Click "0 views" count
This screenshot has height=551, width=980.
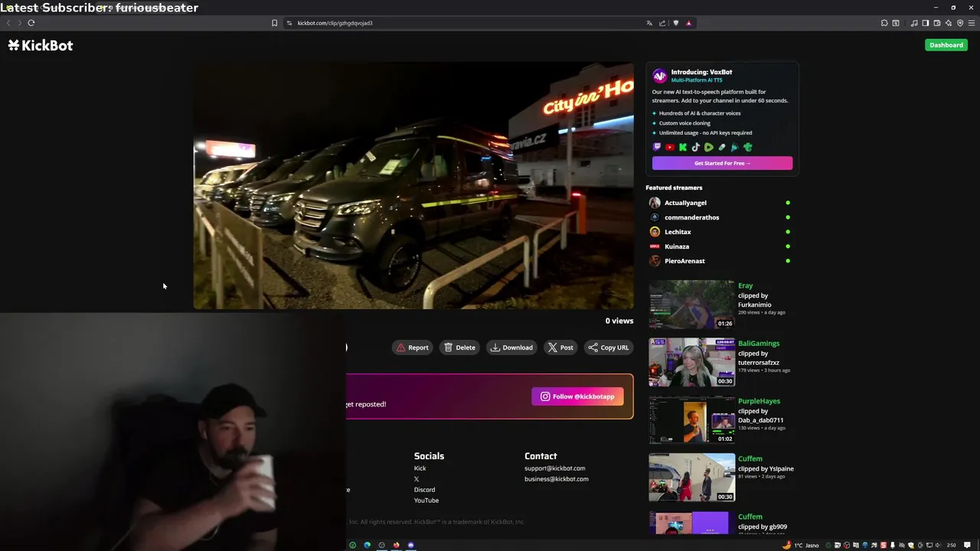click(x=619, y=321)
